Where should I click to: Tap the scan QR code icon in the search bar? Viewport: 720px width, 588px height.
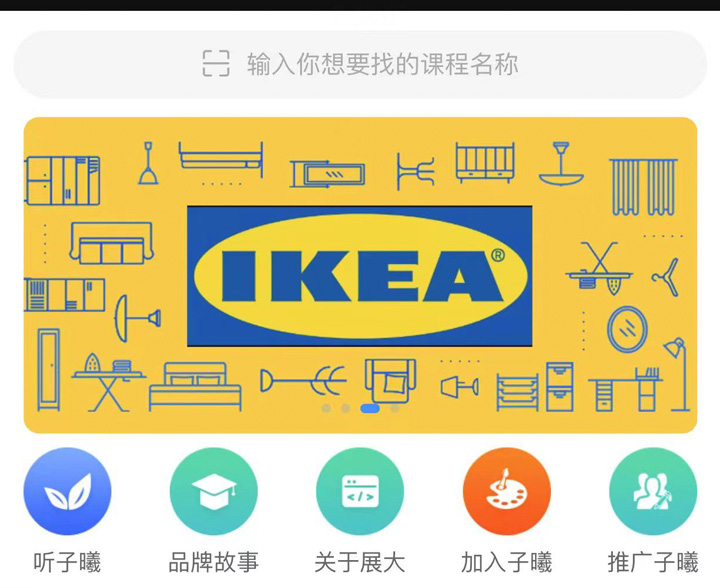coord(216,64)
